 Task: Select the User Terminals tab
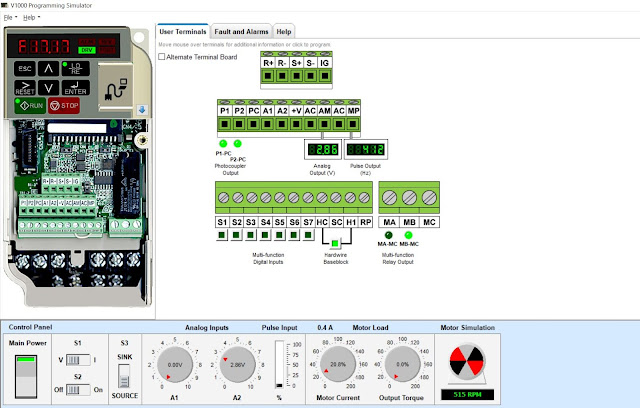183,31
